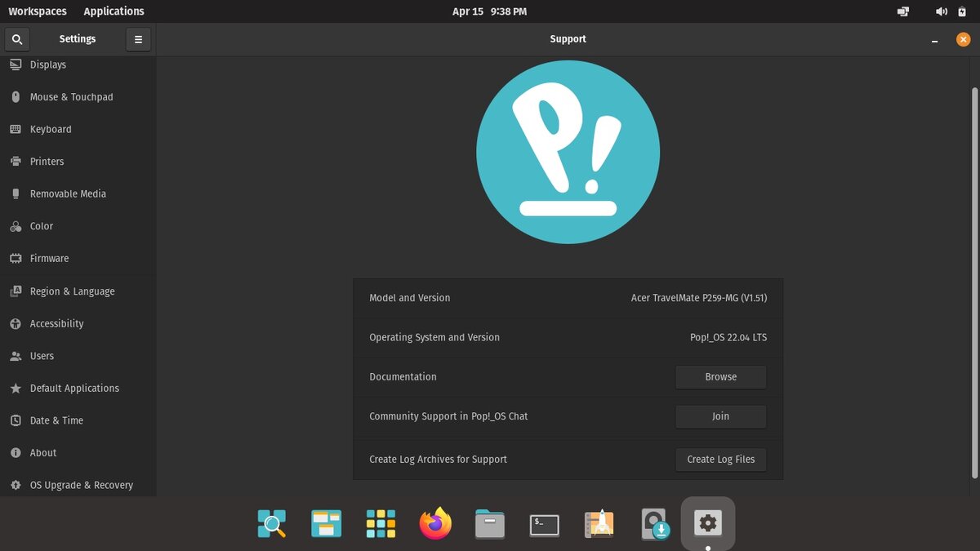Open the Workspaces menu in top bar

click(x=38, y=11)
